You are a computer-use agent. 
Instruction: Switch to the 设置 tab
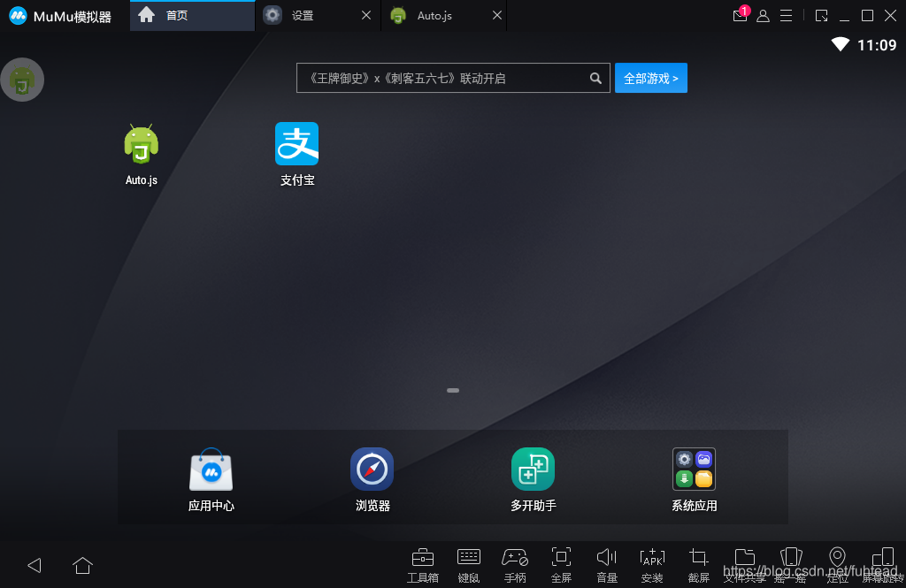[318, 16]
